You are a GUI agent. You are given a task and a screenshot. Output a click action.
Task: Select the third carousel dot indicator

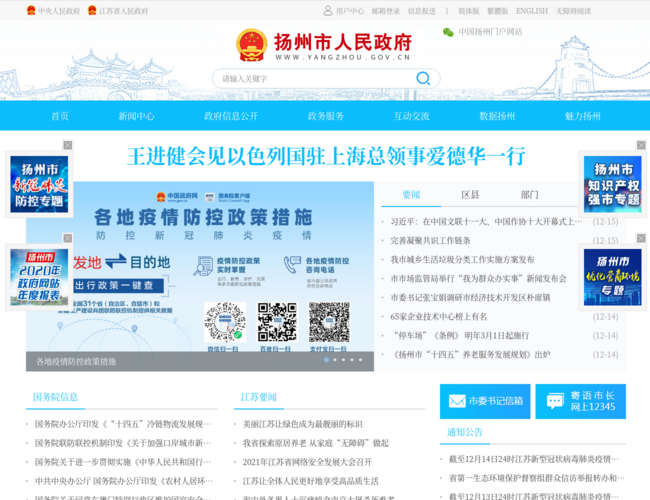(x=343, y=360)
